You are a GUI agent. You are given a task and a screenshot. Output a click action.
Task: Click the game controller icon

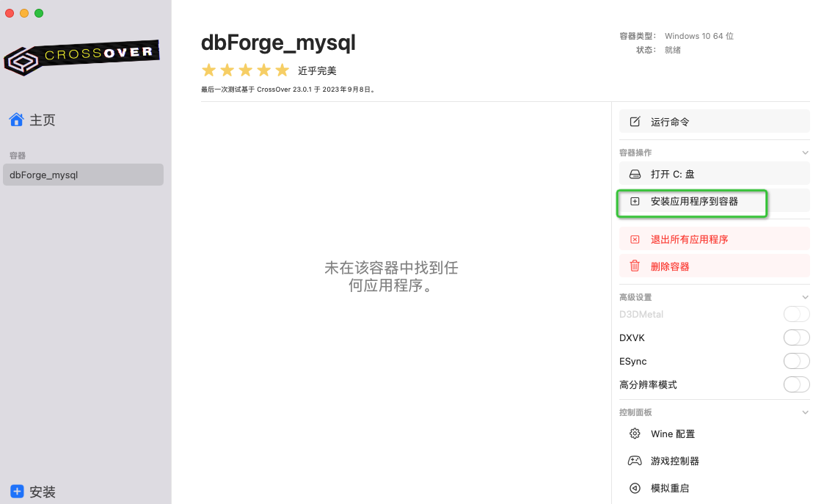[635, 461]
